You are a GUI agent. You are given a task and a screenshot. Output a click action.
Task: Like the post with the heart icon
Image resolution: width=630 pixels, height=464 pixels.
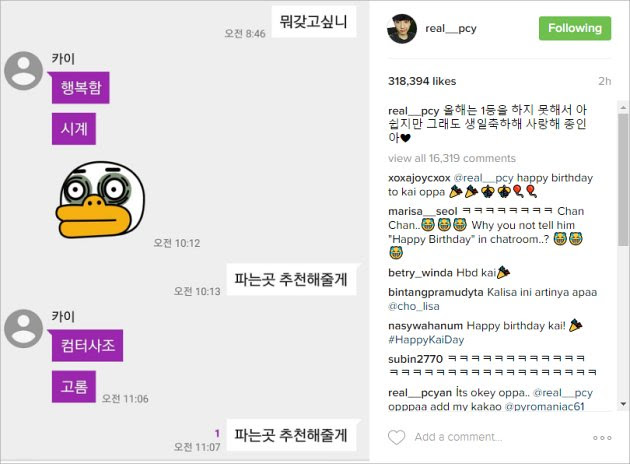point(396,437)
